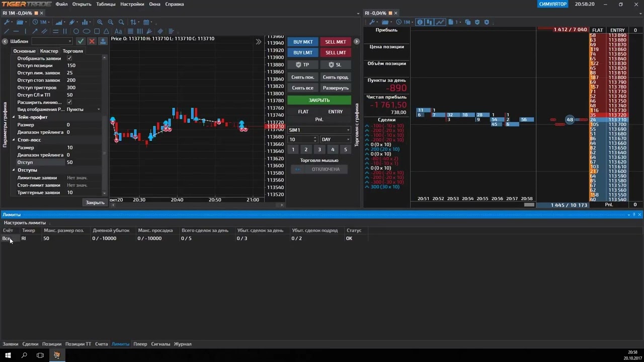Open the Шаблон template dropdown
644x362 pixels.
pyautogui.click(x=52, y=41)
